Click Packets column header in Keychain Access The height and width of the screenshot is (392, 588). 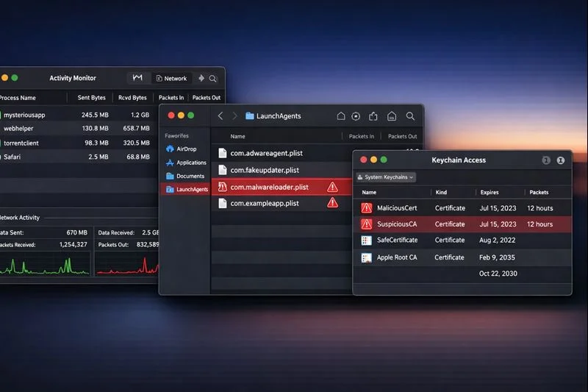[539, 192]
